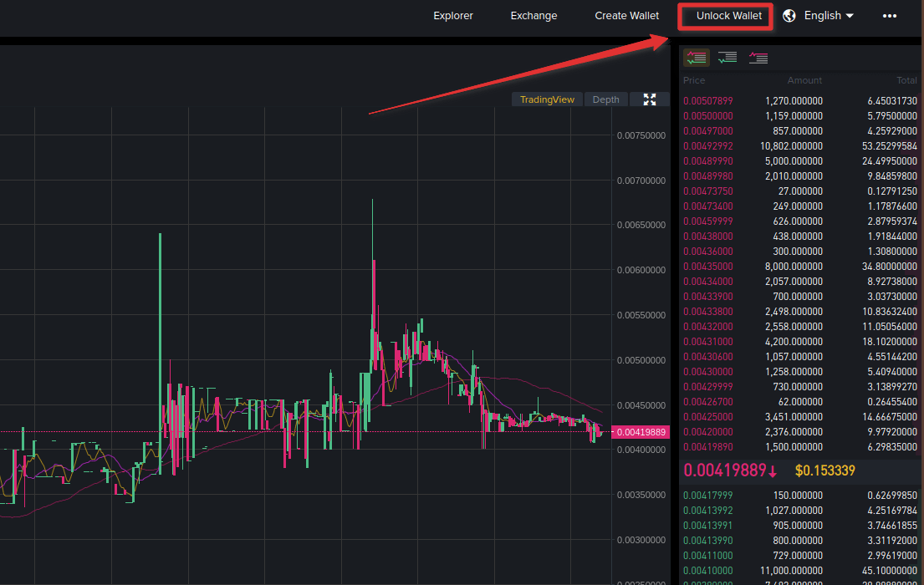Switch chart to Depth mode

(x=605, y=99)
